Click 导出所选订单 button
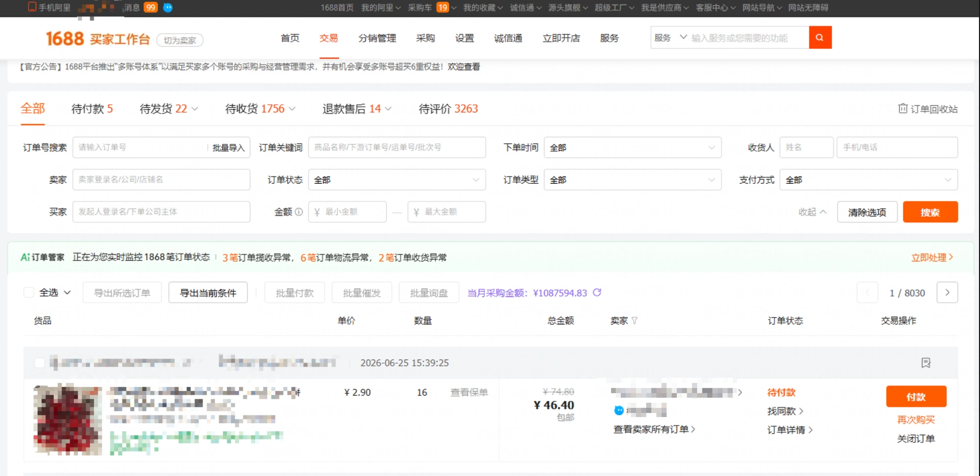 pos(122,292)
